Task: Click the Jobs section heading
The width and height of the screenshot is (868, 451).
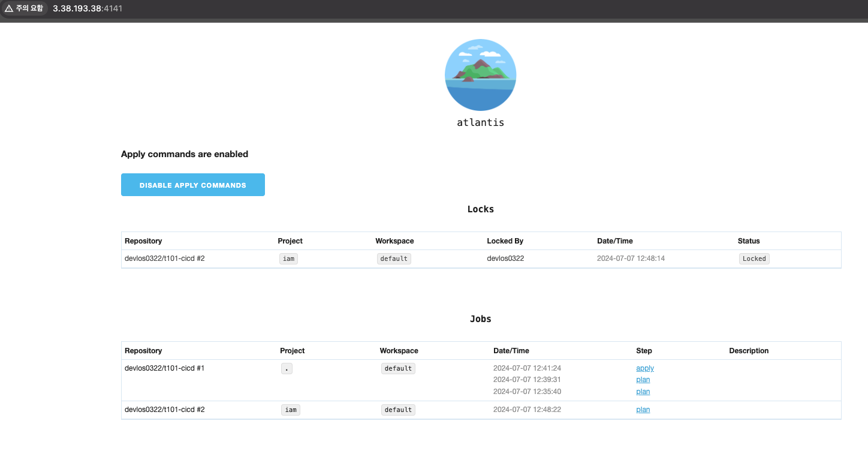Action: 481,319
